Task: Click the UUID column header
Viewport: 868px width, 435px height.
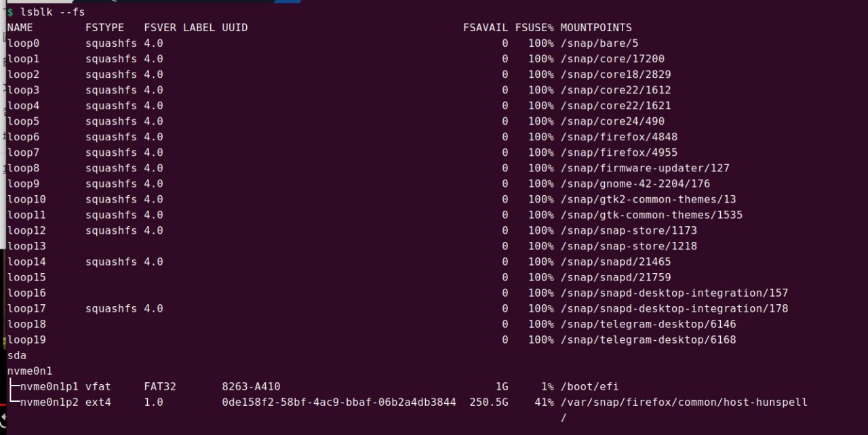Action: [235, 28]
